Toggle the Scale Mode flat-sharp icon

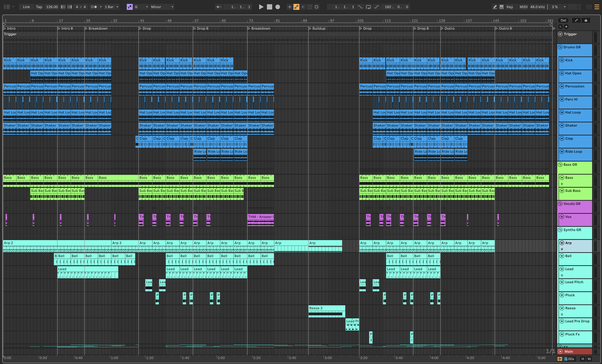point(129,7)
